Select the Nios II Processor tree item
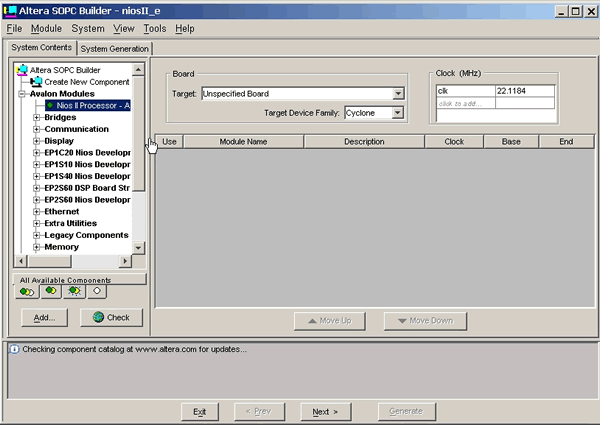Image resolution: width=600 pixels, height=425 pixels. coord(94,105)
